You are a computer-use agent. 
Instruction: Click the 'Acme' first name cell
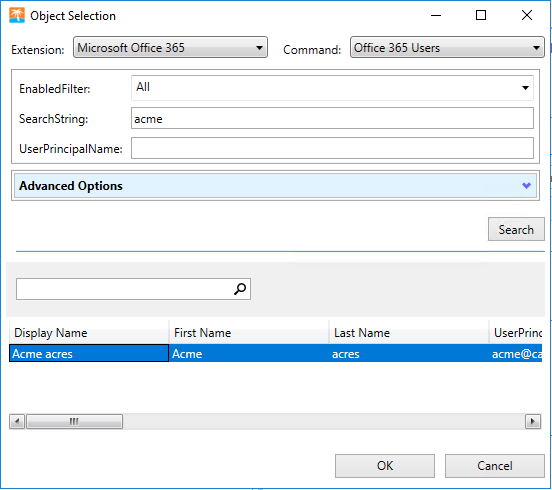pos(249,353)
